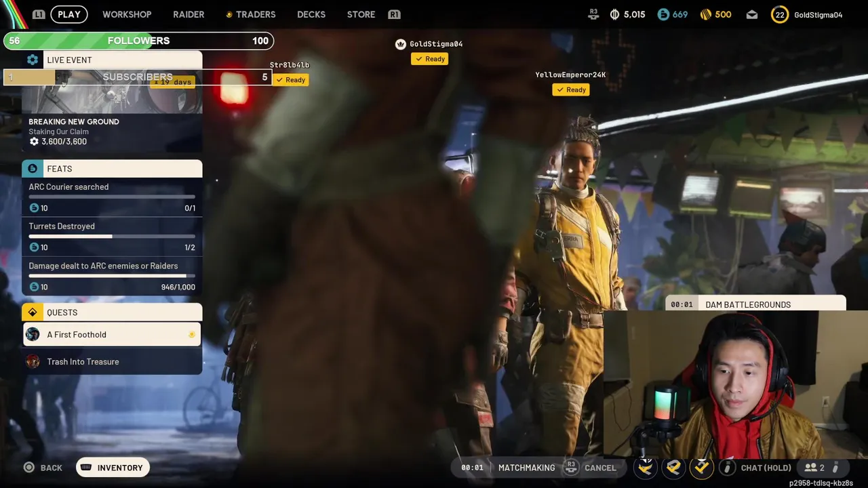Screen dimensions: 868x488
Task: Click the Chat (Hold) label
Action: tap(766, 468)
